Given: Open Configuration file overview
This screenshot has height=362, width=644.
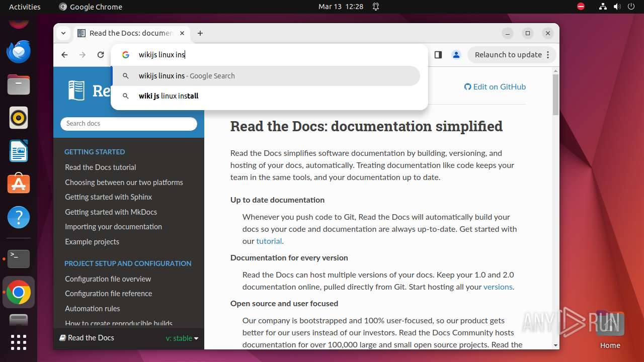Looking at the screenshot, I should coord(108,279).
